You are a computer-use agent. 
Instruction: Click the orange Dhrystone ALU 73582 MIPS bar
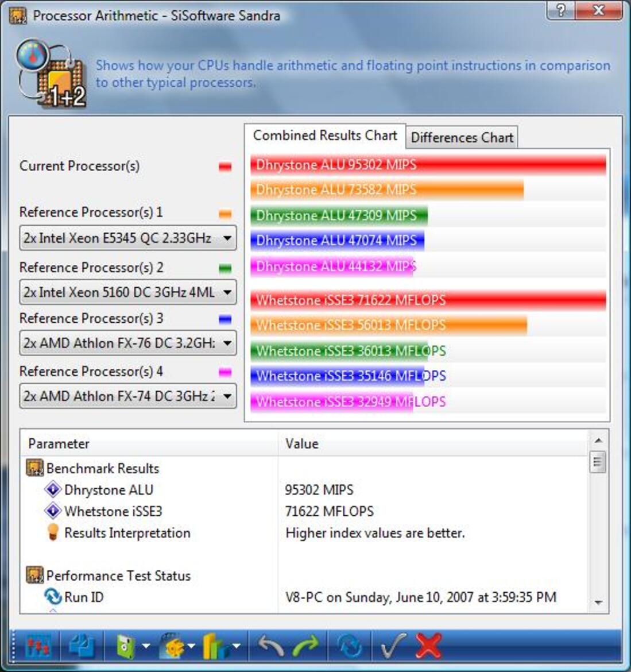[x=387, y=190]
